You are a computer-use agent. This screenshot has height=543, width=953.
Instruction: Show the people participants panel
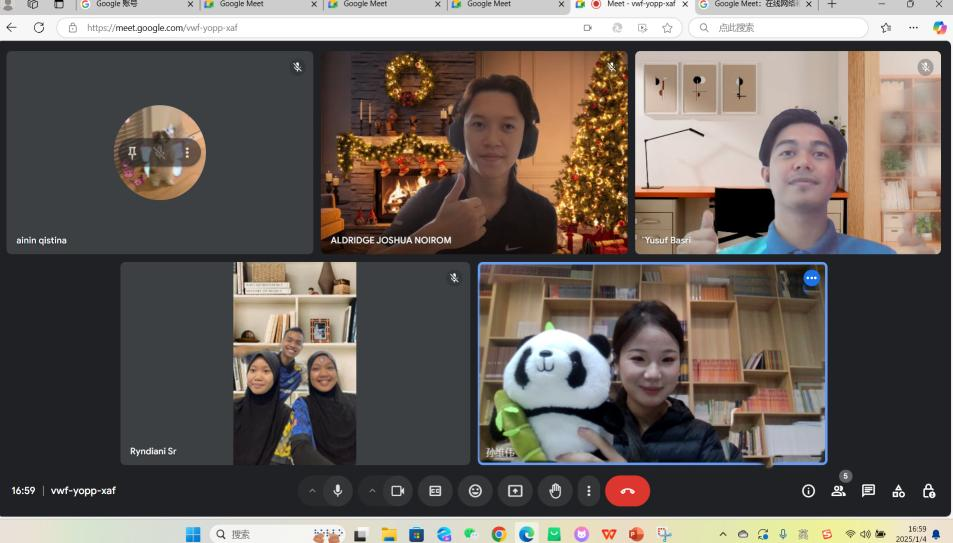click(x=839, y=491)
